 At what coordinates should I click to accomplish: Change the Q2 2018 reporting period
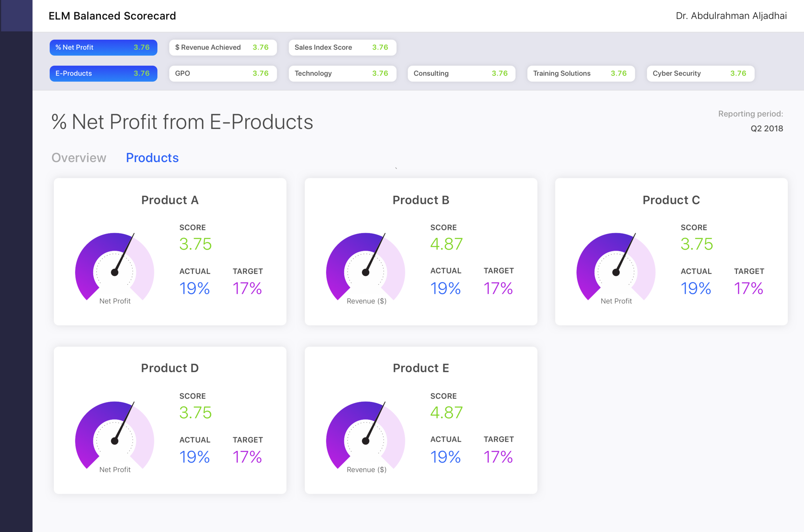pos(767,128)
